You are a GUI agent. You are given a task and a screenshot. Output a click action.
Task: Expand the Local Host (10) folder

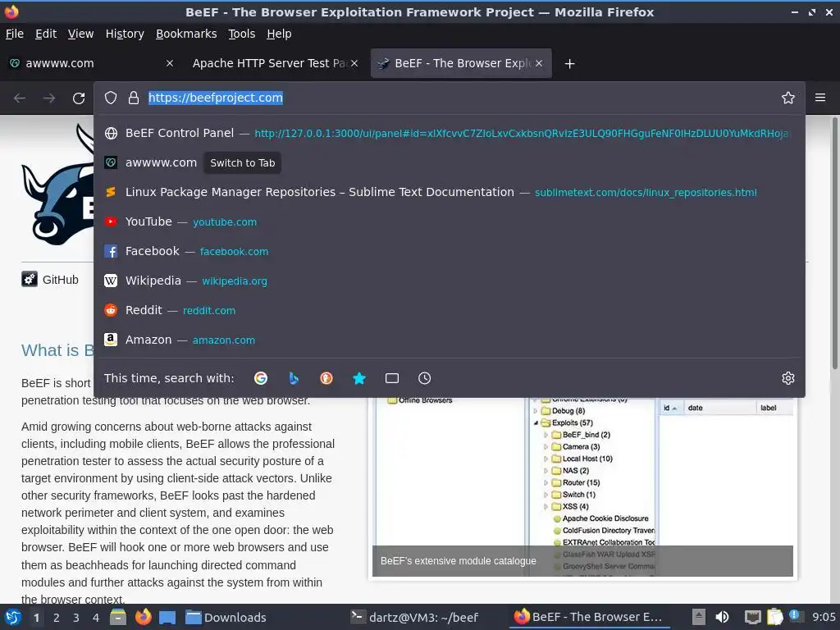point(546,459)
